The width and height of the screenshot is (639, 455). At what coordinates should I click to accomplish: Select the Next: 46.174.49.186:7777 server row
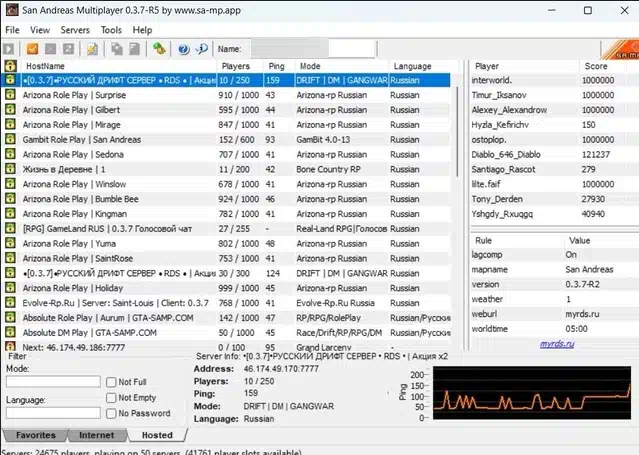(x=227, y=347)
